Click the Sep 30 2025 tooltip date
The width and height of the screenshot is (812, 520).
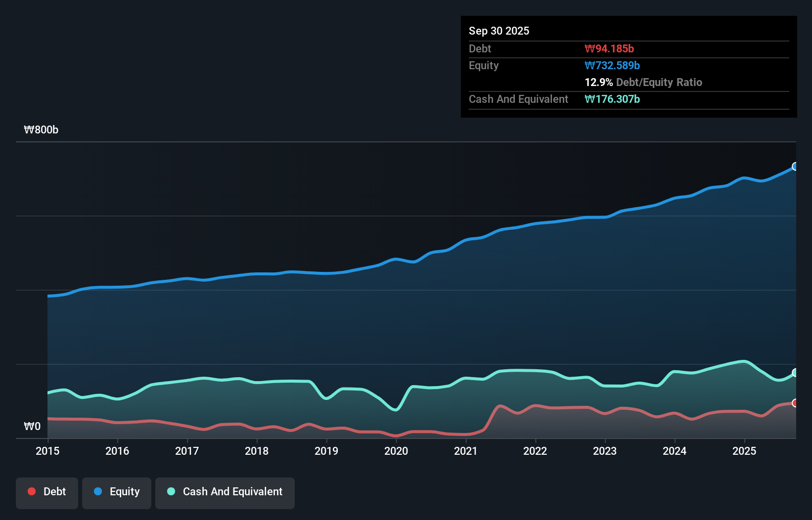(x=499, y=31)
